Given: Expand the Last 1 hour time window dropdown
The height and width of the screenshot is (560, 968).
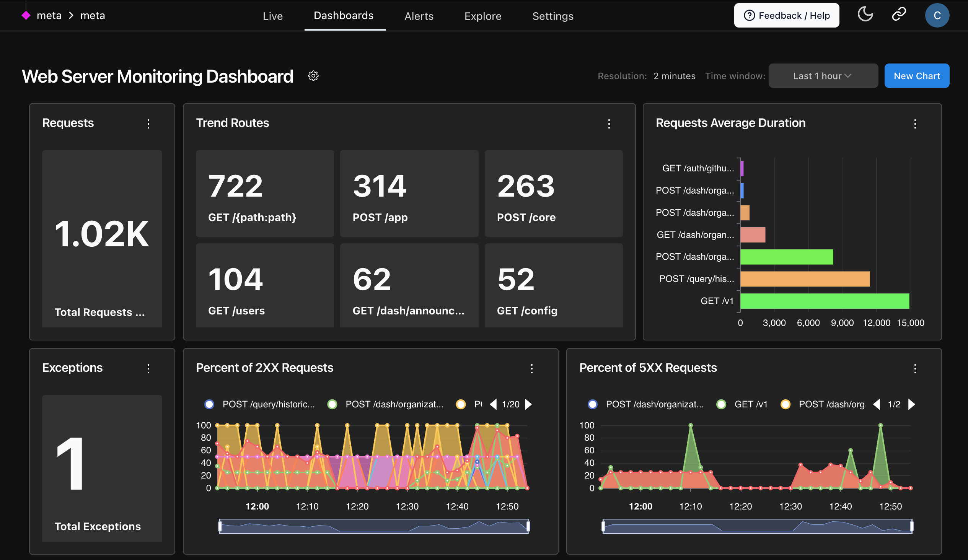Looking at the screenshot, I should tap(823, 76).
